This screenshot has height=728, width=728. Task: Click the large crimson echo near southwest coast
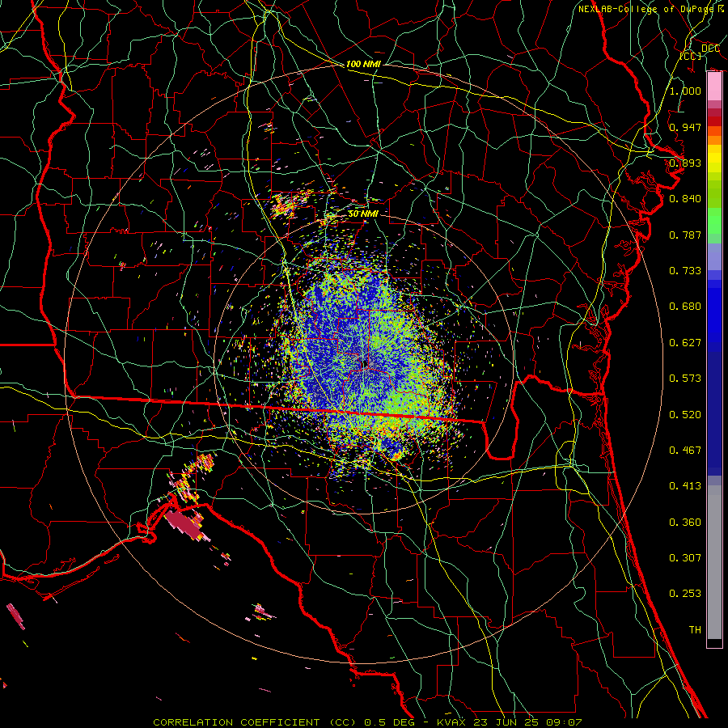(184, 523)
